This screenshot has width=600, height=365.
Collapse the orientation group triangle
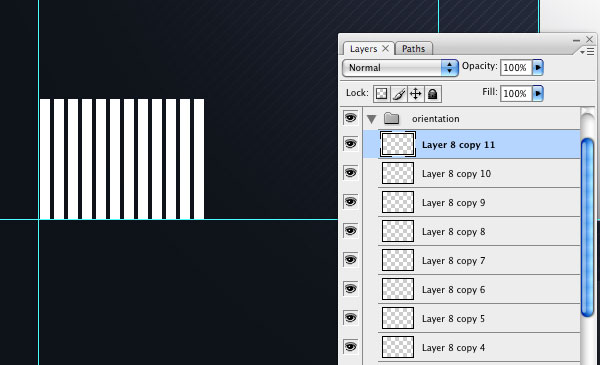coord(371,119)
